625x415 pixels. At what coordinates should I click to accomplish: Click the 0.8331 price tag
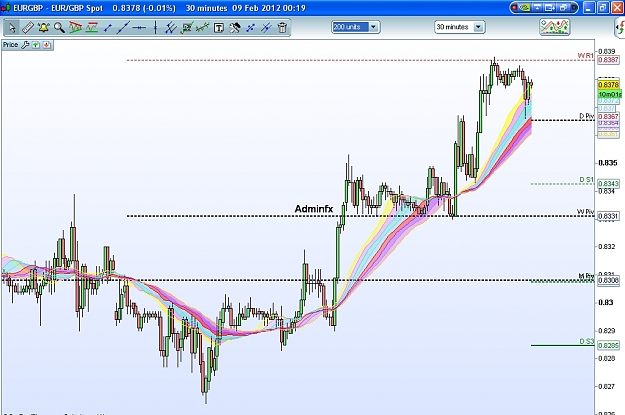[608, 216]
